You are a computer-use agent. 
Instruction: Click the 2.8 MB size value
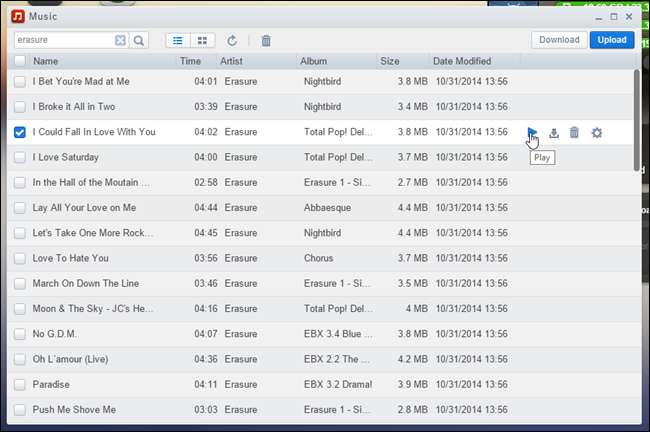point(412,410)
